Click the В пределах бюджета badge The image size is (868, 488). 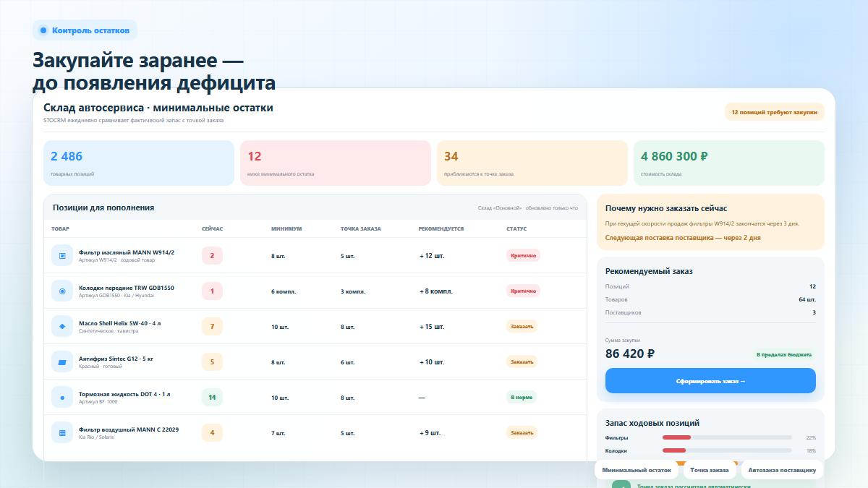784,355
